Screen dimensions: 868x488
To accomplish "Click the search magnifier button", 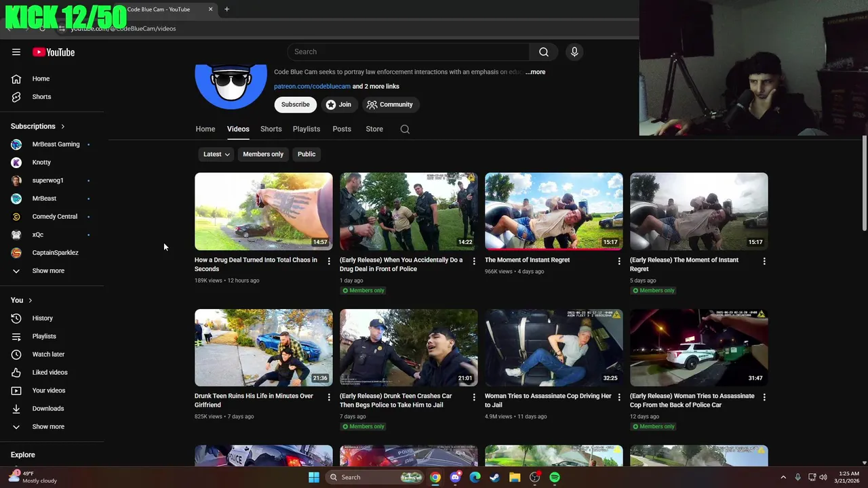I will (x=544, y=52).
